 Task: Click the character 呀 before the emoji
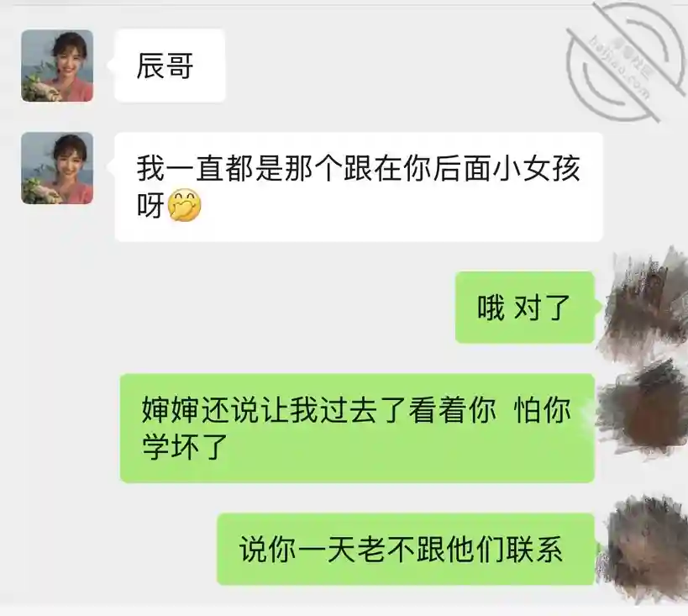[x=150, y=206]
